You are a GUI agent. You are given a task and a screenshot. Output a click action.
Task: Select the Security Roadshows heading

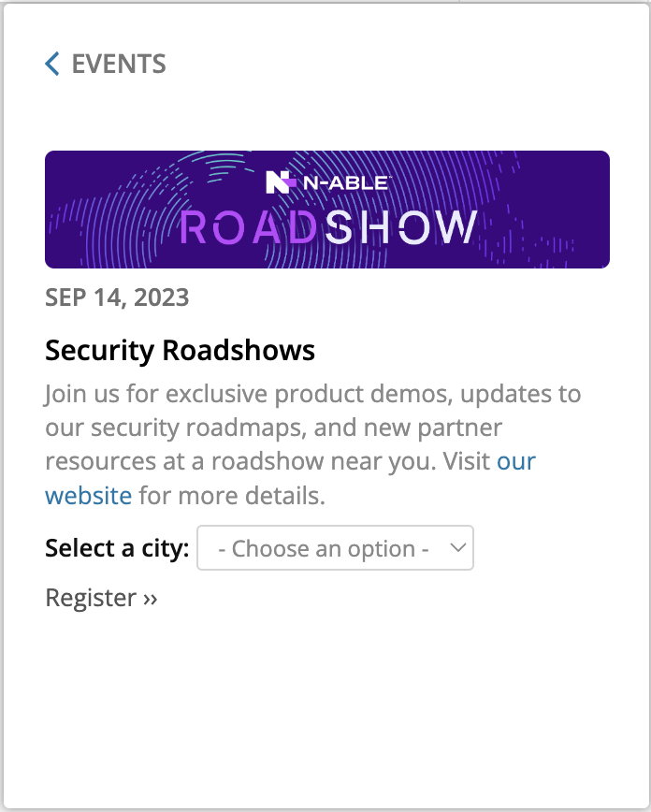point(181,351)
